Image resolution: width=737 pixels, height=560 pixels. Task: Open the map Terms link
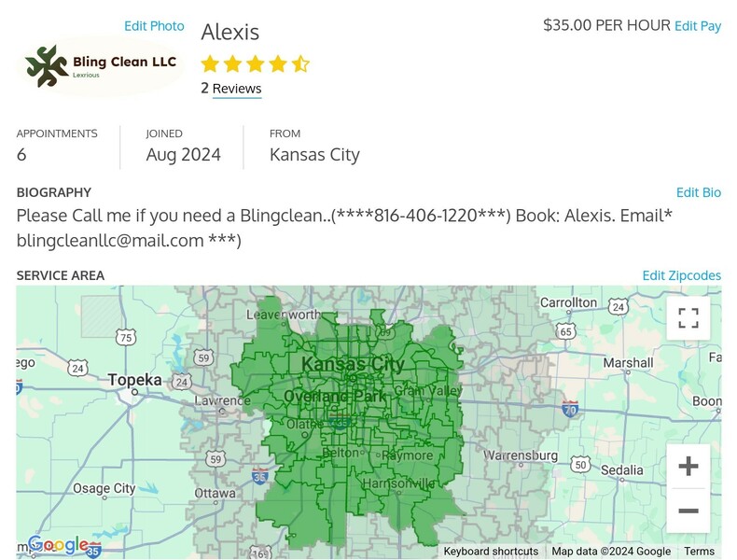pyautogui.click(x=699, y=552)
